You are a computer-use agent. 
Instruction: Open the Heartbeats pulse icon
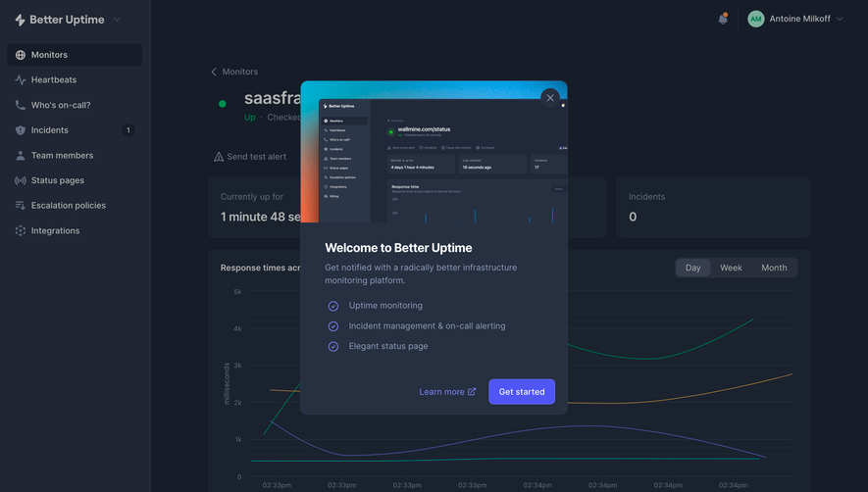[x=21, y=79]
